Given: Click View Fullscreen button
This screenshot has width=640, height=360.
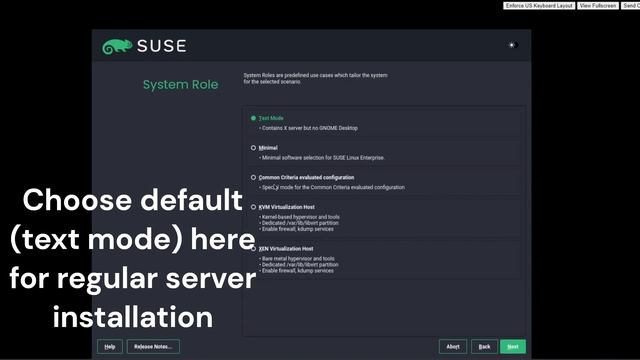Looking at the screenshot, I should point(598,6).
